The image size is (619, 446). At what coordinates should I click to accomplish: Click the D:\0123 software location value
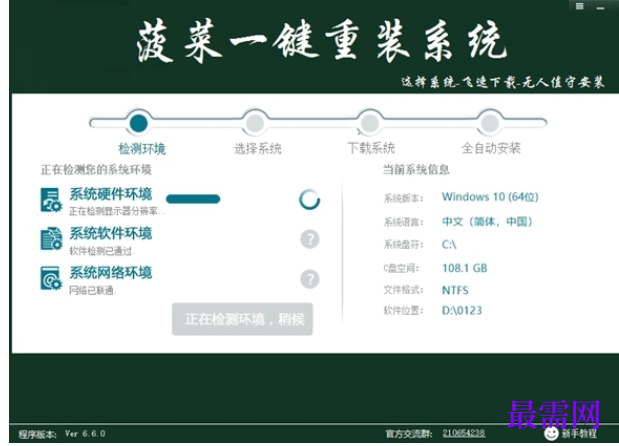point(462,311)
